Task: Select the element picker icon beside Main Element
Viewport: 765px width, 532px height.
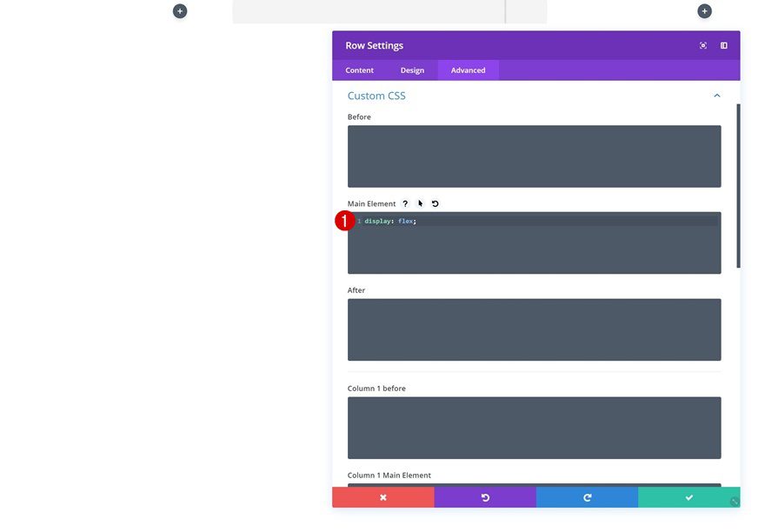Action: (420, 203)
